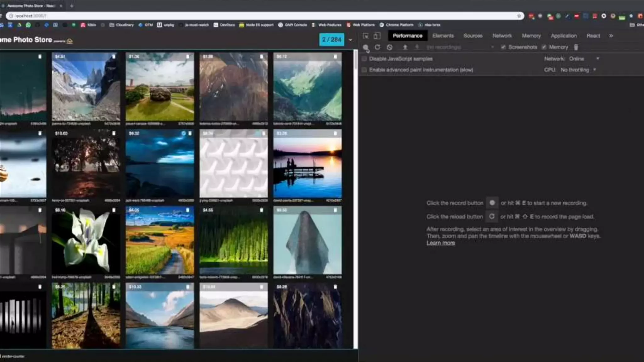Click the 2 / 284 counter button

point(331,40)
